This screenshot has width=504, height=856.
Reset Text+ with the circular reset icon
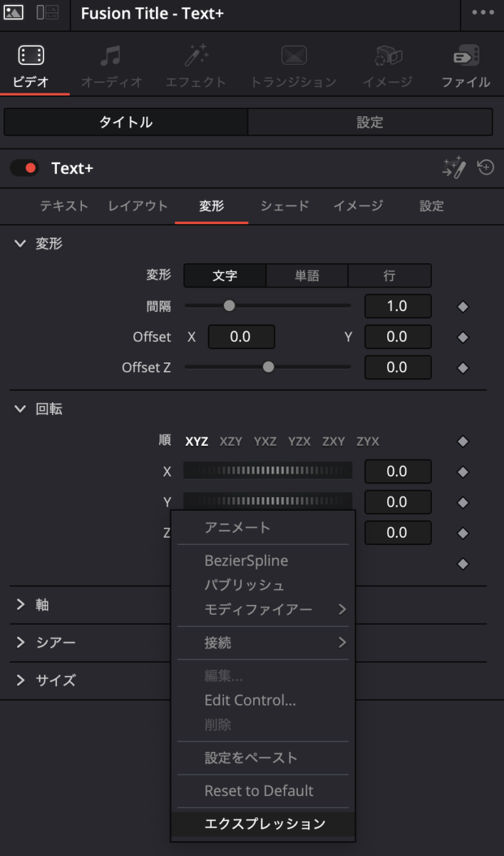[485, 168]
